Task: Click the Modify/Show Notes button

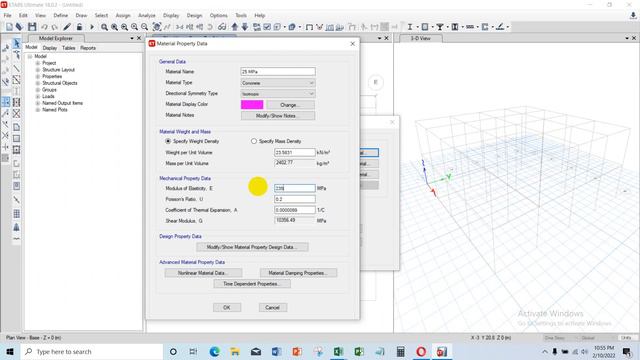Action: (278, 116)
